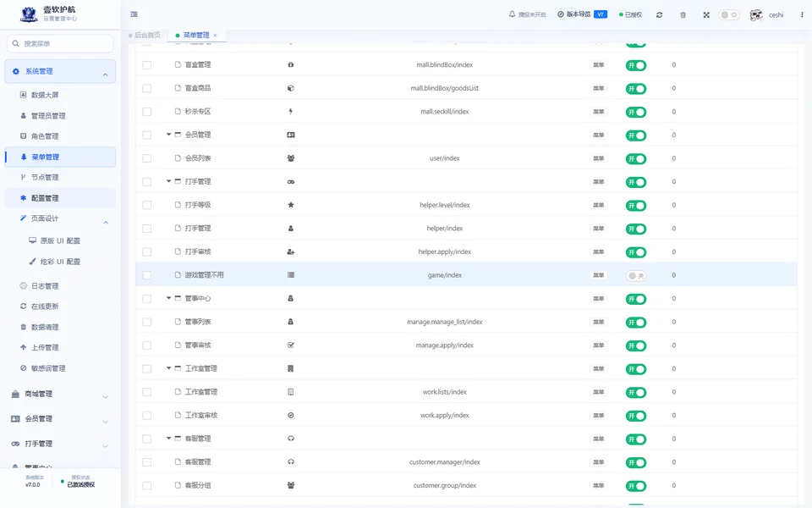Click the checkmark icon in 管事审核 row

tap(290, 345)
